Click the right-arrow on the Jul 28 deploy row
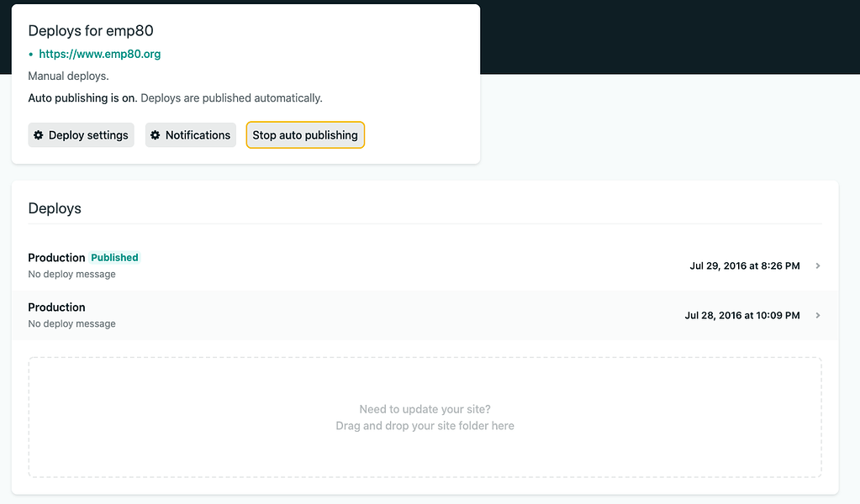The image size is (860, 504). coord(817,315)
